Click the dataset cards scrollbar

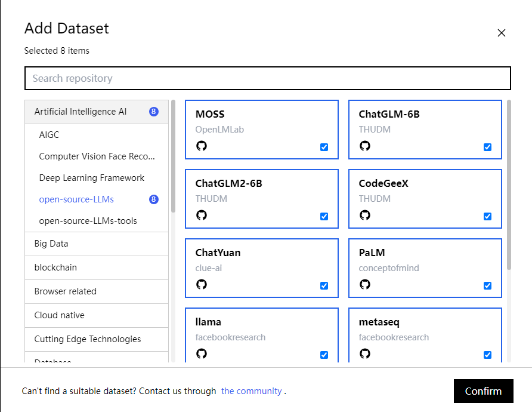click(509, 185)
